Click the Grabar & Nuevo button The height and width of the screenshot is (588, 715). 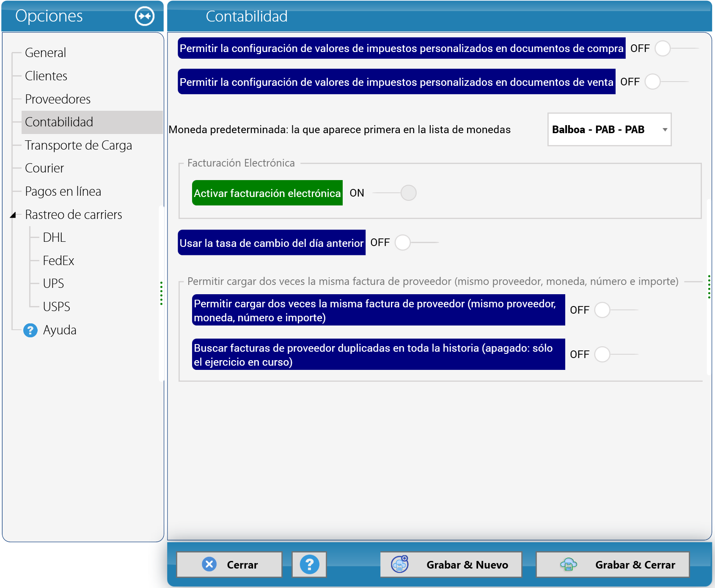click(x=451, y=564)
